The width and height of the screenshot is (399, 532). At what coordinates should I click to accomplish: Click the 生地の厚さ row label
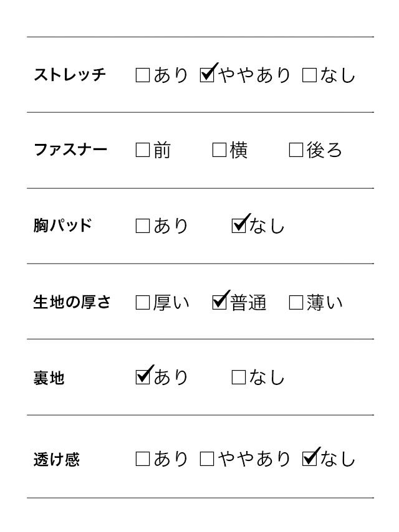tap(72, 303)
